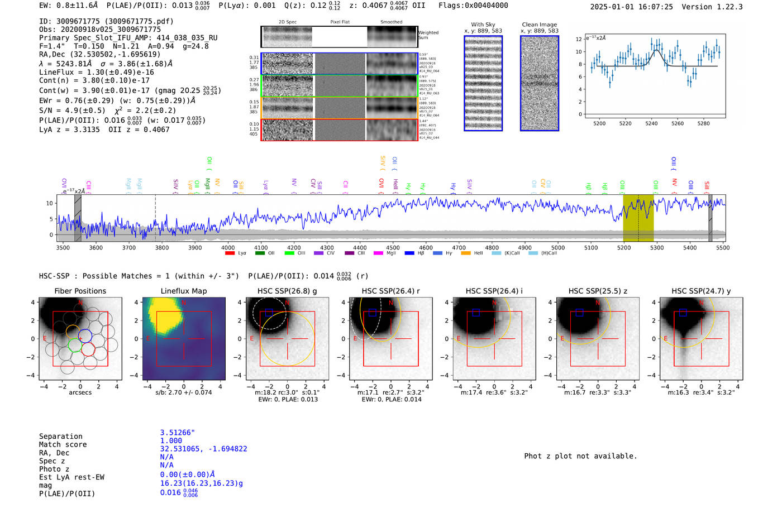
Task: Click the Weighted Sum 2D spectrum row
Action: pos(340,37)
